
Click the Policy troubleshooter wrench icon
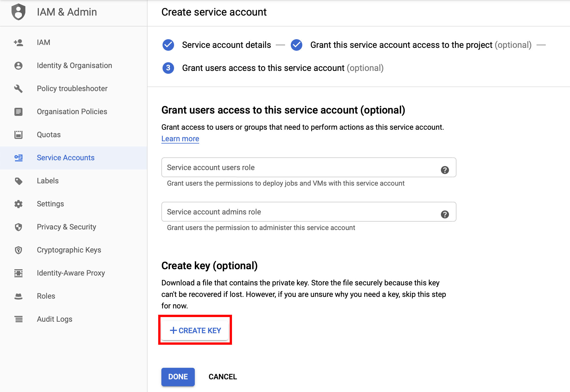coord(18,89)
